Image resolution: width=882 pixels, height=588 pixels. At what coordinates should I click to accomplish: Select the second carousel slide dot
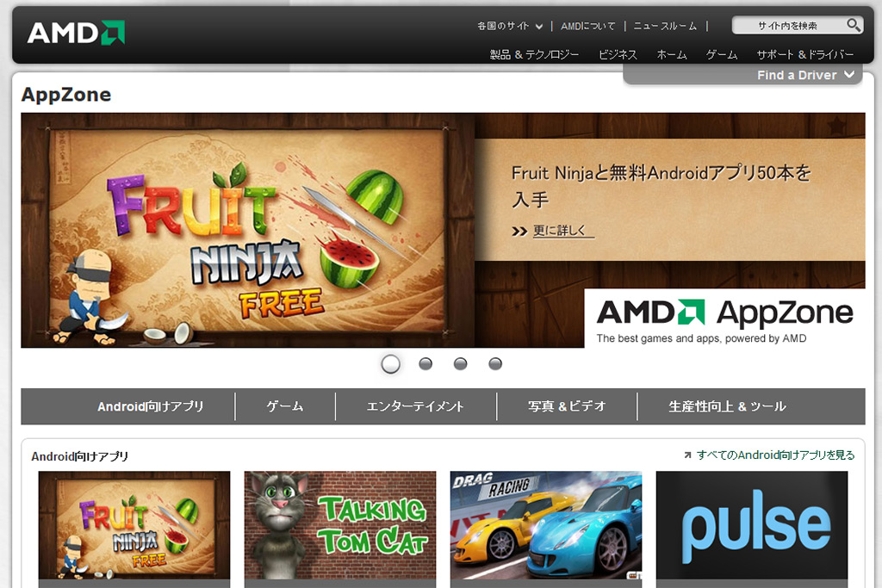[x=425, y=363]
